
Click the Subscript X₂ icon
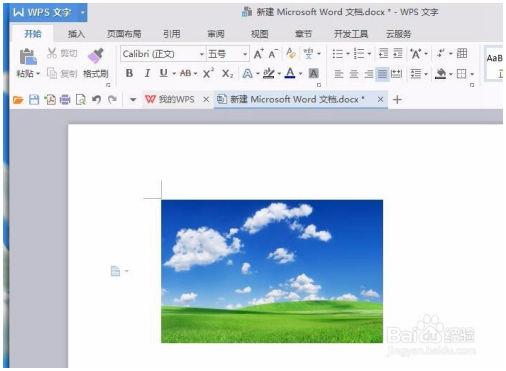pyautogui.click(x=228, y=73)
